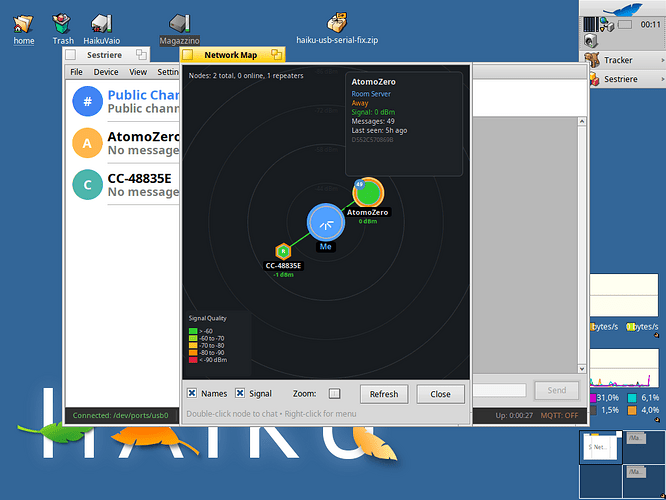Click the 49 message badge on AtomoZero node
The width and height of the screenshot is (666, 500).
coord(360,184)
